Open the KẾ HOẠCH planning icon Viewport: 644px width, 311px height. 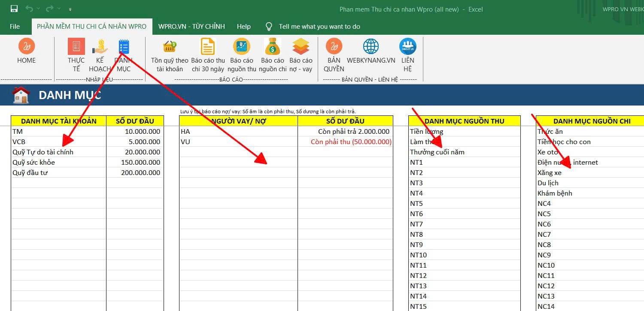tap(100, 46)
